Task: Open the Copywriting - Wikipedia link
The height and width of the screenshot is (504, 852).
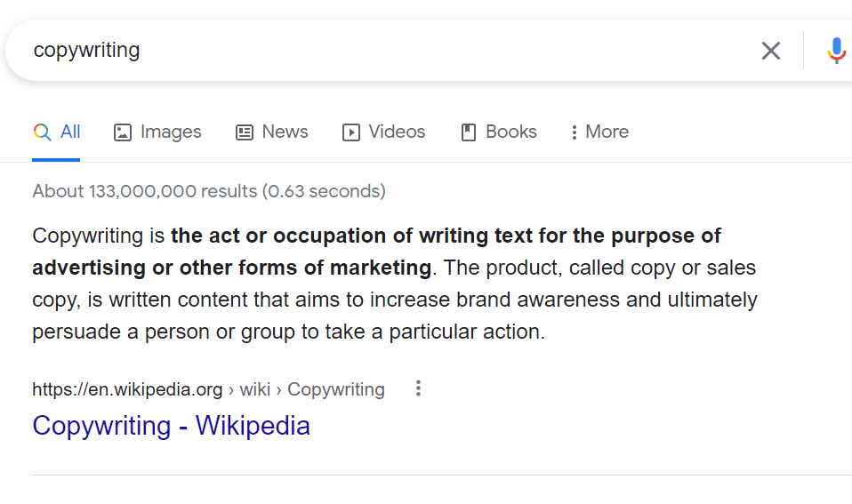Action: click(x=171, y=425)
